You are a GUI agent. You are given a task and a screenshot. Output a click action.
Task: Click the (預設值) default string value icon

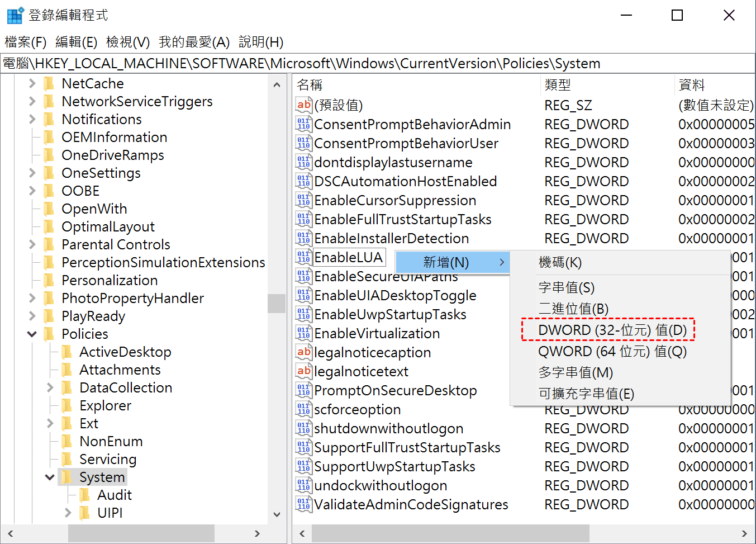[x=303, y=105]
